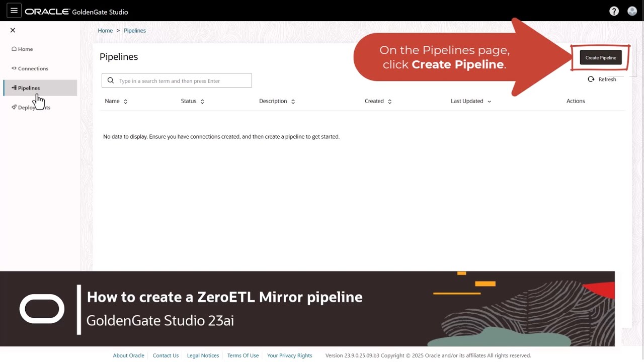Viewport: 644px width, 362px height.
Task: Click the Home breadcrumb link
Action: (x=105, y=31)
